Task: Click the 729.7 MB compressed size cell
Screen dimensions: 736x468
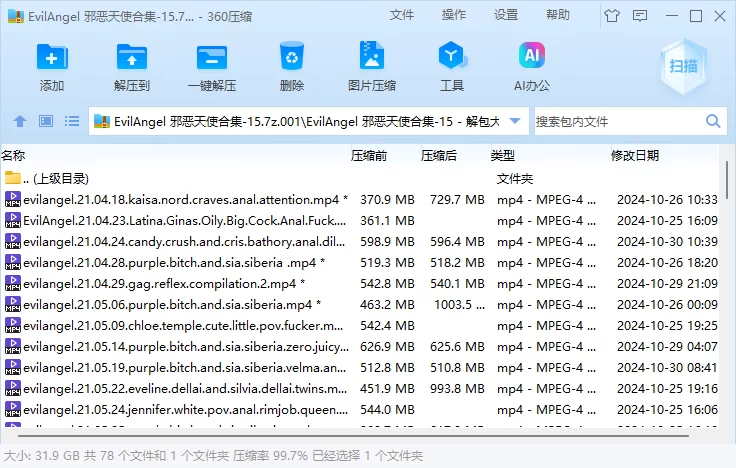Action: coord(457,199)
